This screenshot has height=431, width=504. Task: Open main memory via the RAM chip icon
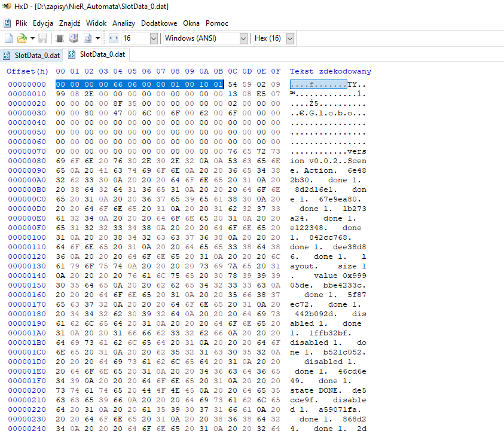[59, 39]
